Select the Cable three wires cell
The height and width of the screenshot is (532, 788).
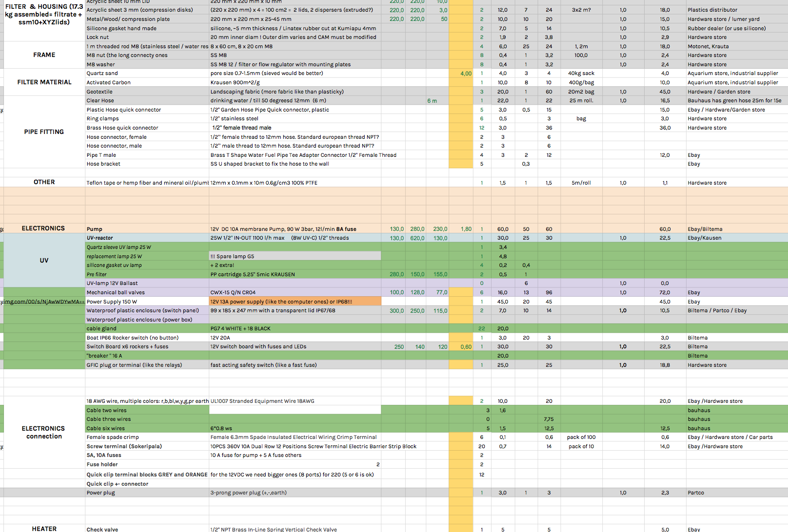coord(147,419)
